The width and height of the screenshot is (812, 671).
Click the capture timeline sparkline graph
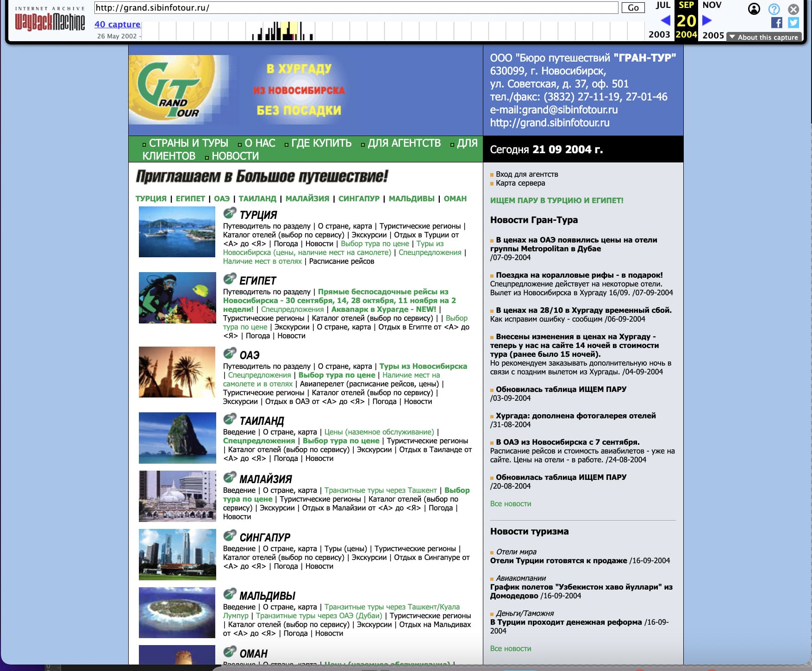click(x=394, y=31)
